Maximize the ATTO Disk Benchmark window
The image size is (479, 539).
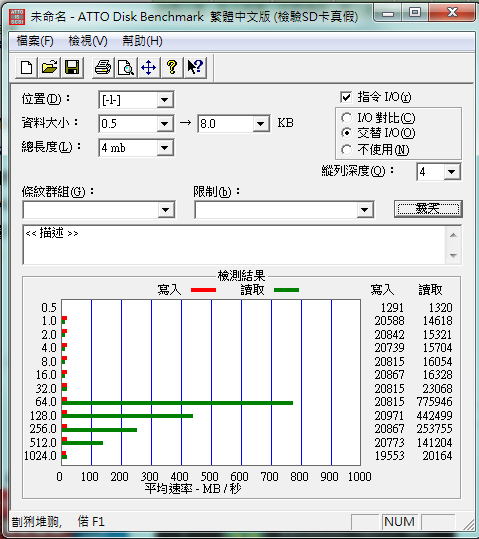(415, 13)
